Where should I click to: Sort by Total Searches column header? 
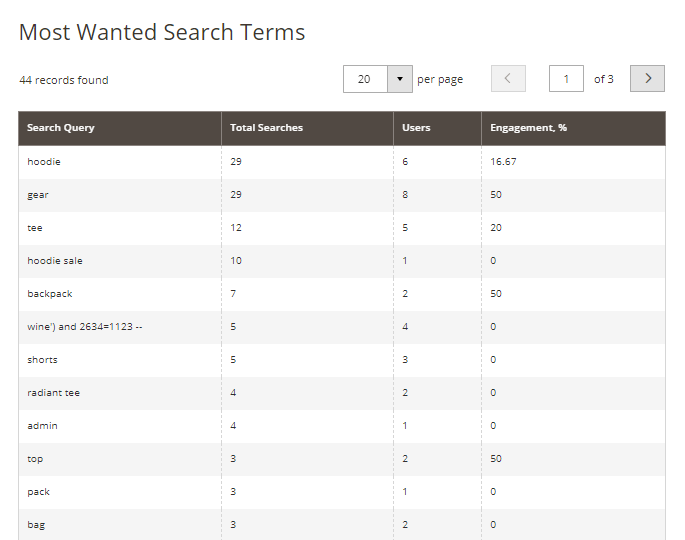(x=266, y=128)
